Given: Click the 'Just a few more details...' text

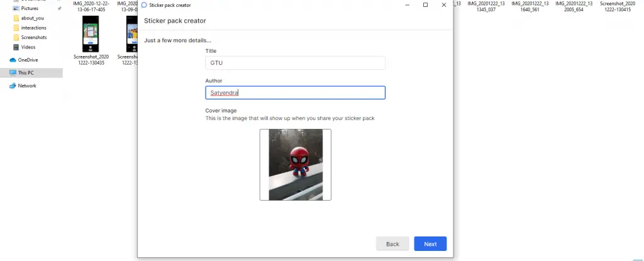Looking at the screenshot, I should (x=177, y=40).
